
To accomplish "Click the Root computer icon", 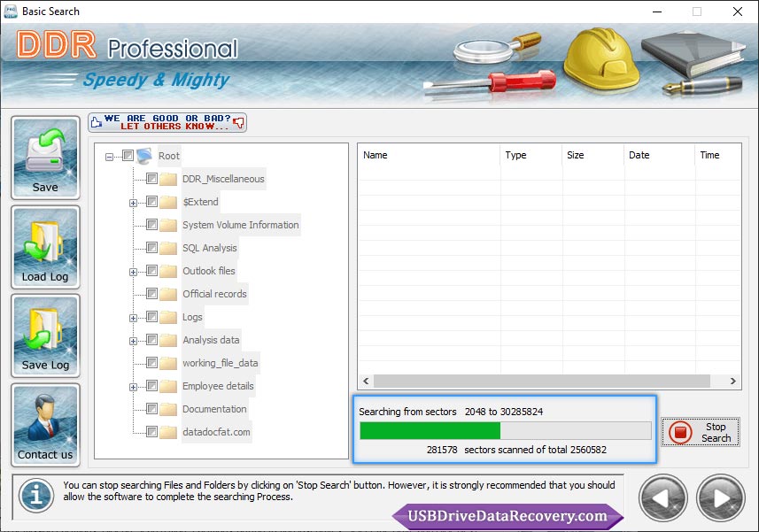I will [144, 156].
